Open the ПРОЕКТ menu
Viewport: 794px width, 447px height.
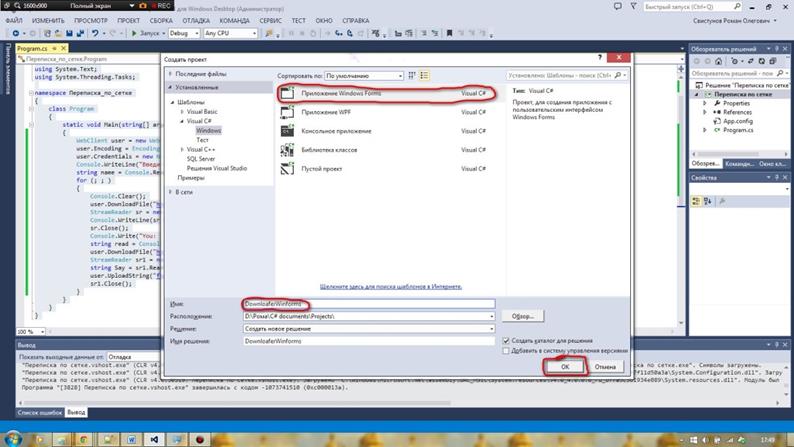(x=128, y=21)
